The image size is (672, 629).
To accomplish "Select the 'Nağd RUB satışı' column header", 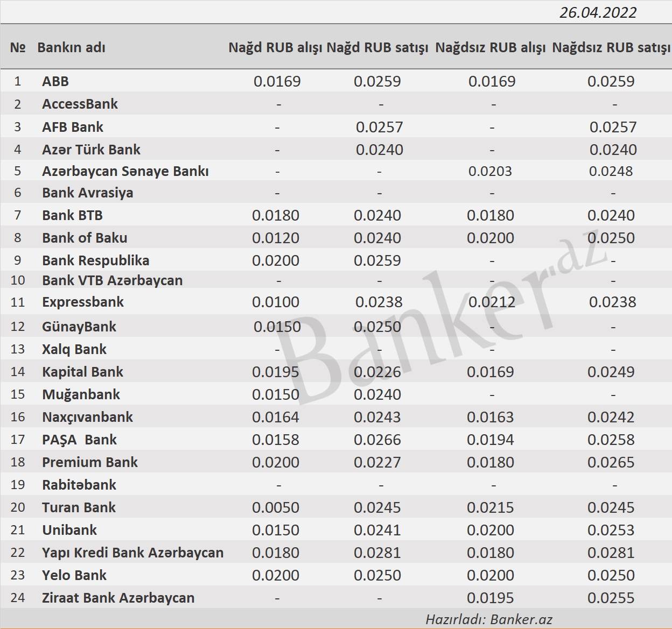I will tap(377, 47).
